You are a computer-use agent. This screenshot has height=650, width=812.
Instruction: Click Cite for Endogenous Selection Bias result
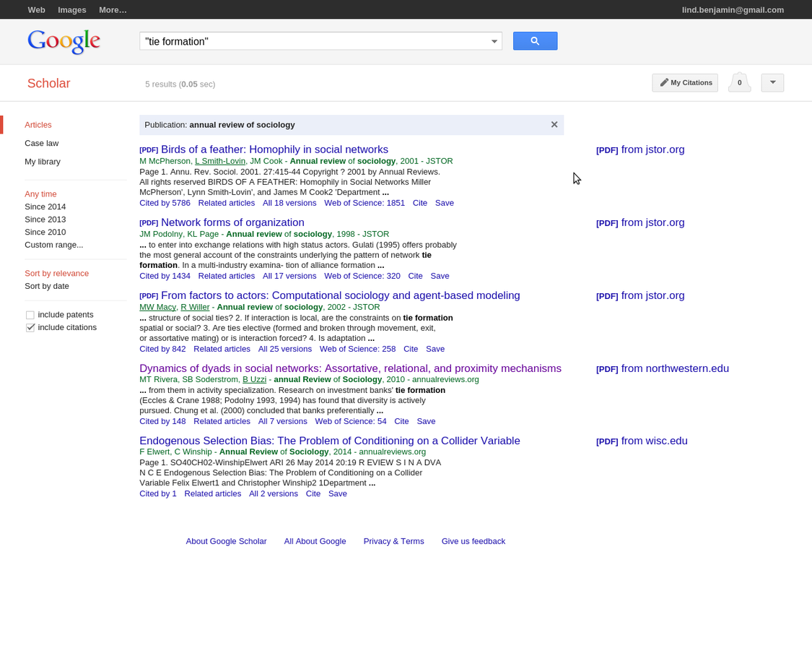coord(313,494)
